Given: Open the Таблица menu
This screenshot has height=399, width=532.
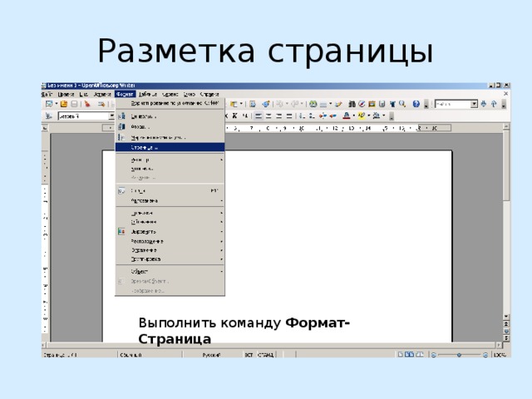Looking at the screenshot, I should click(148, 94).
